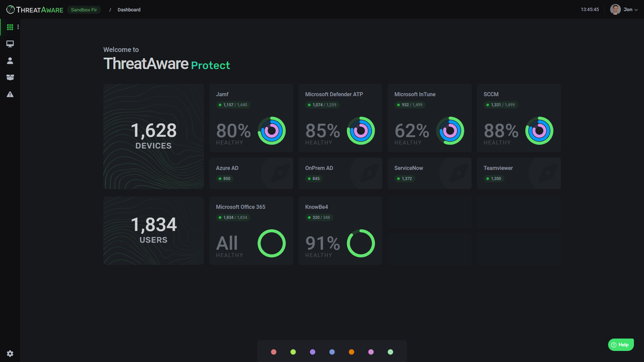Image resolution: width=644 pixels, height=362 pixels.
Task: Open the alerts warning triangle icon
Action: [10, 94]
